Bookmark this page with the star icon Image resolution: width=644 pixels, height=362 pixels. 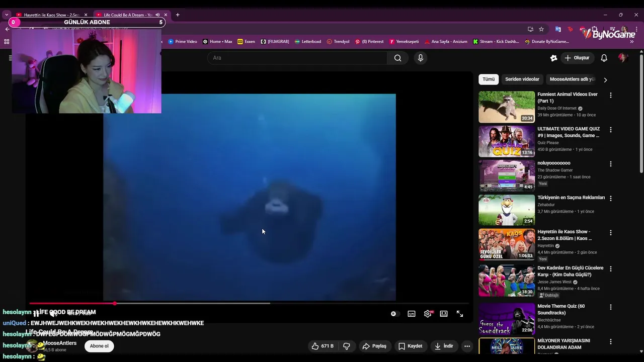[541, 29]
